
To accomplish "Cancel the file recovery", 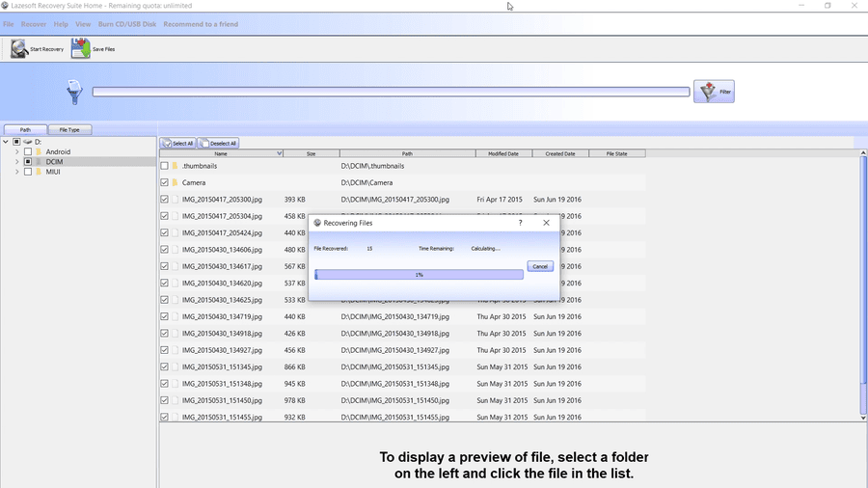I will [x=540, y=266].
